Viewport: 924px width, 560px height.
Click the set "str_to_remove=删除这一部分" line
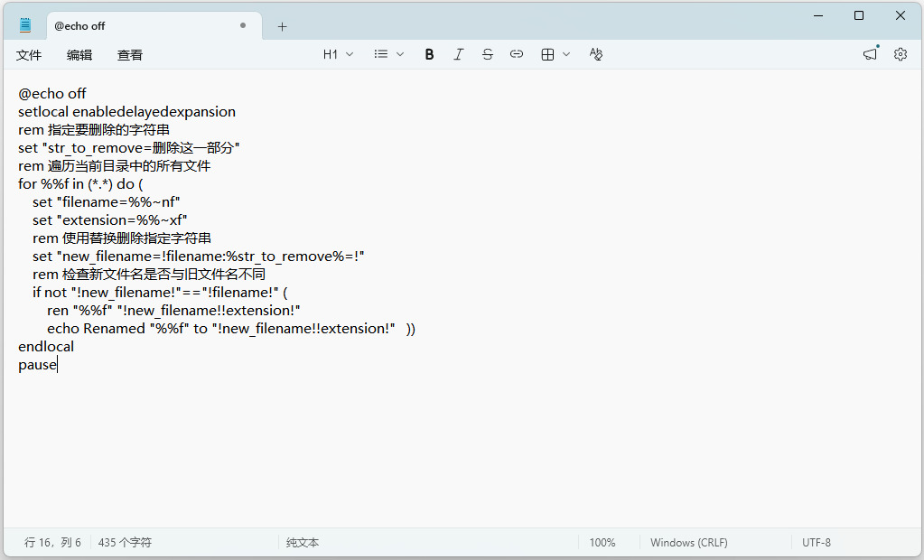click(128, 148)
